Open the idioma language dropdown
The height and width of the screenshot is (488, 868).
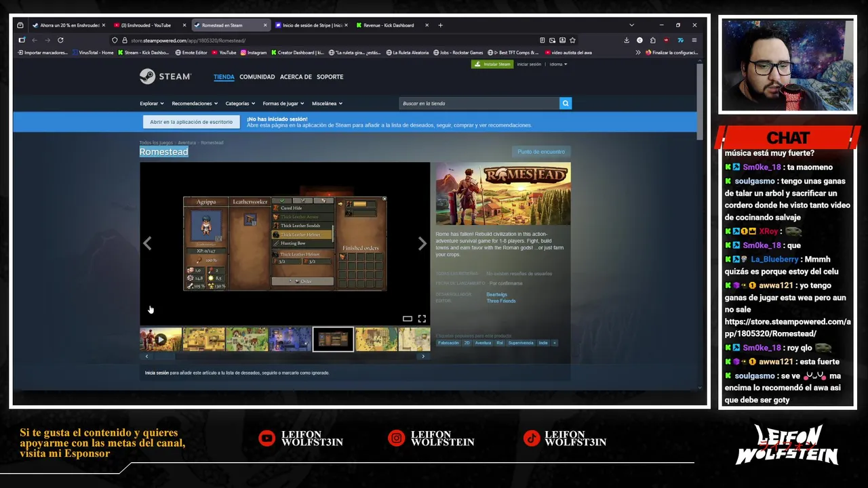pyautogui.click(x=558, y=64)
